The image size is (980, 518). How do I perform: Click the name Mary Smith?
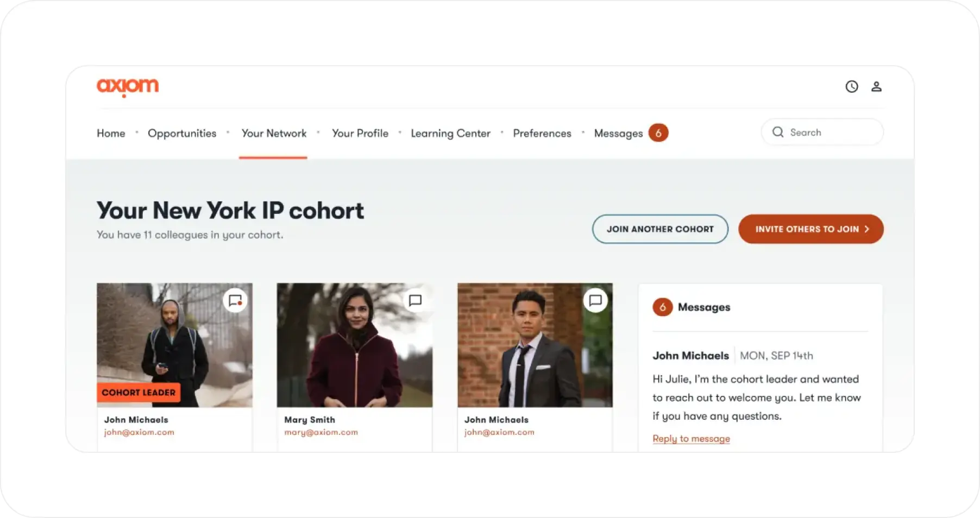click(x=310, y=420)
